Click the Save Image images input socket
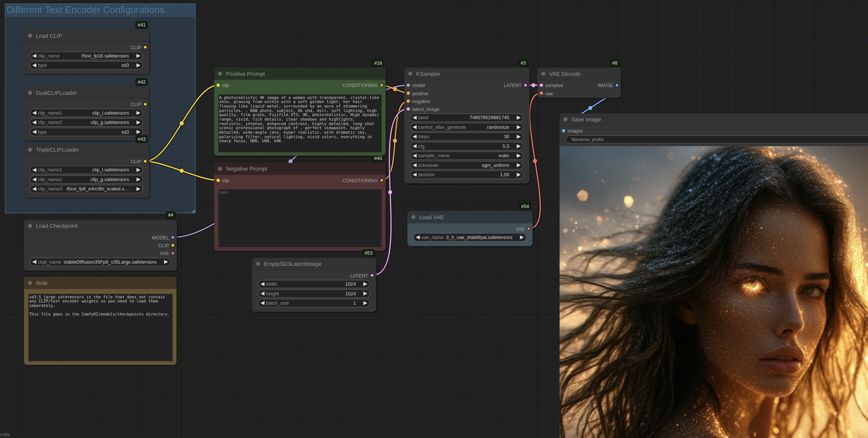 tap(564, 131)
